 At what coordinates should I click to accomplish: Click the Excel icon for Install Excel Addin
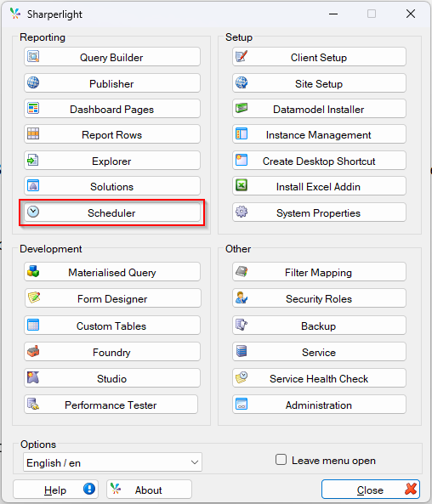point(242,185)
